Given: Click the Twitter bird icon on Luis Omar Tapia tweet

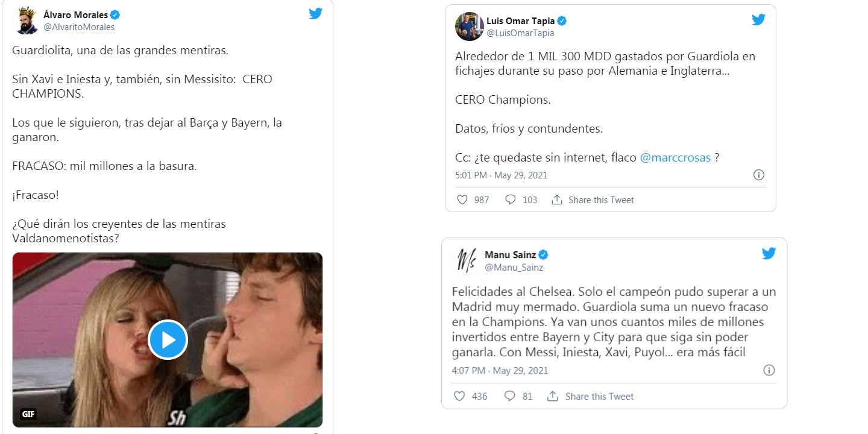Looking at the screenshot, I should click(x=758, y=19).
